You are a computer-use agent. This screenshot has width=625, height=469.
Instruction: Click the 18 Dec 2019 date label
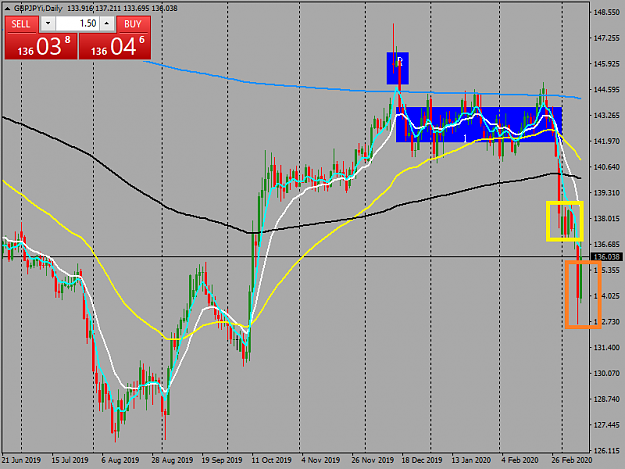point(422,460)
